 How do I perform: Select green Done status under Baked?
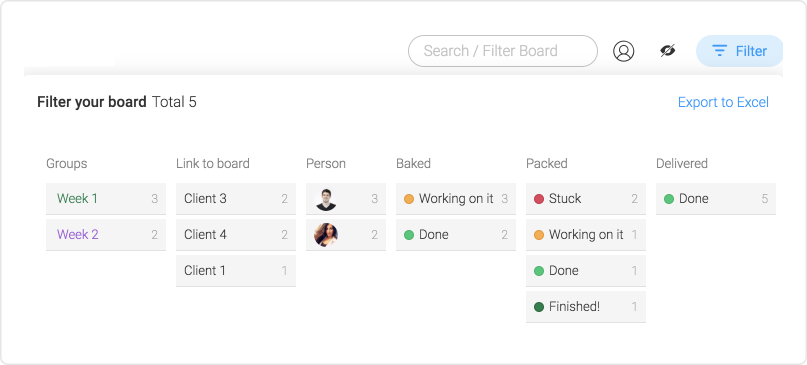pos(456,235)
